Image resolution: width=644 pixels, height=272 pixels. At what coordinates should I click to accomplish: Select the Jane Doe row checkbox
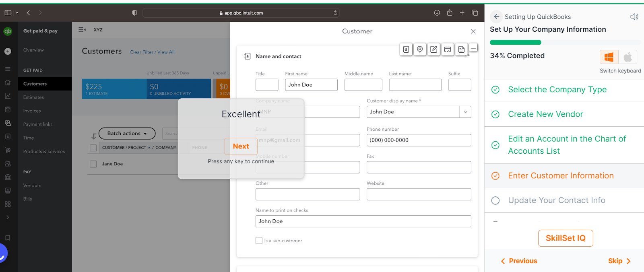coord(93,164)
